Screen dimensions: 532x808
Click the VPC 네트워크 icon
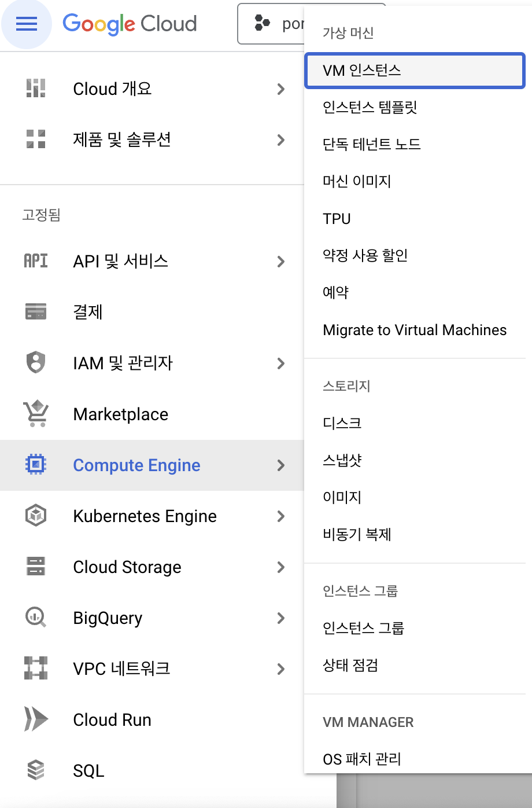coord(36,669)
